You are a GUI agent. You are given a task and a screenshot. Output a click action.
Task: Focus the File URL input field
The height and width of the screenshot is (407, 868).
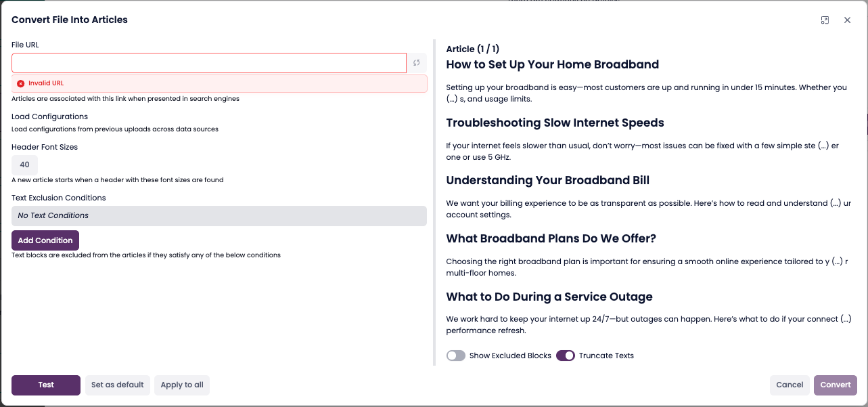pos(208,63)
